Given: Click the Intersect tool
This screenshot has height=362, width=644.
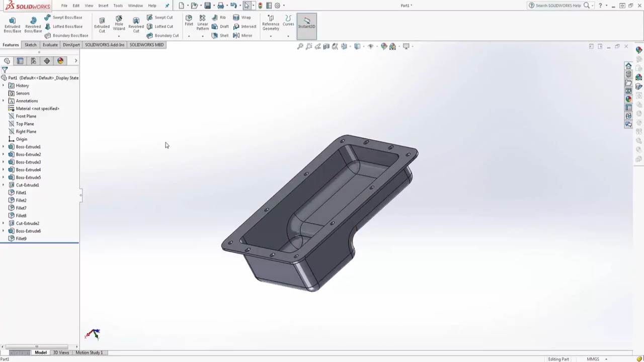Looking at the screenshot, I should 245,27.
